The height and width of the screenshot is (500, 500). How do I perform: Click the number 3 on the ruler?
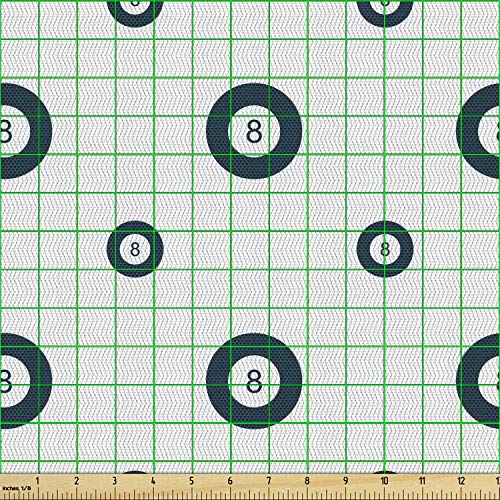pos(115,481)
